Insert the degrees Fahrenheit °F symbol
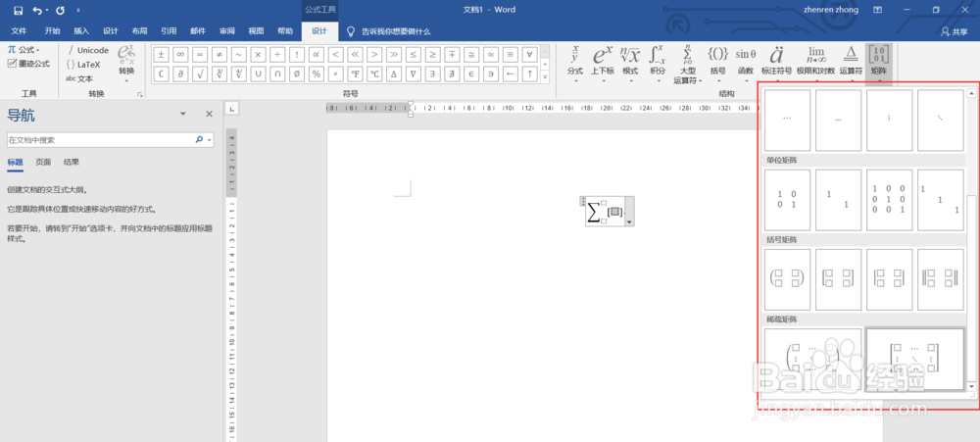Screen dimensions: 980x442 coord(356,74)
